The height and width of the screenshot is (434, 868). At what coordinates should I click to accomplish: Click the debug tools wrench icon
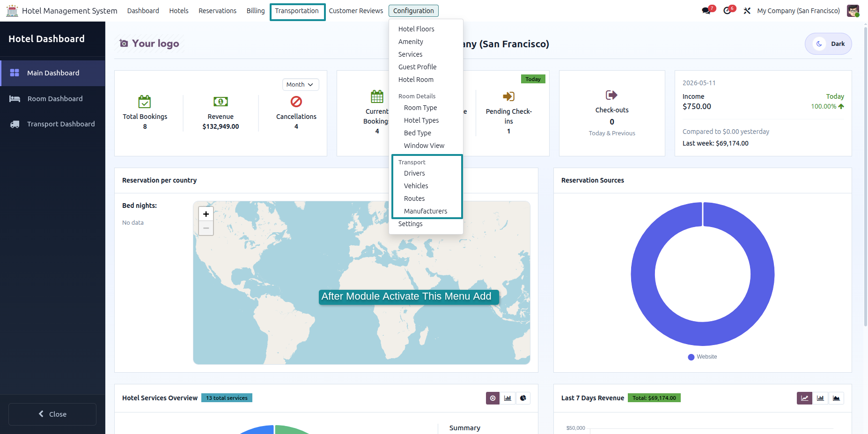point(747,11)
